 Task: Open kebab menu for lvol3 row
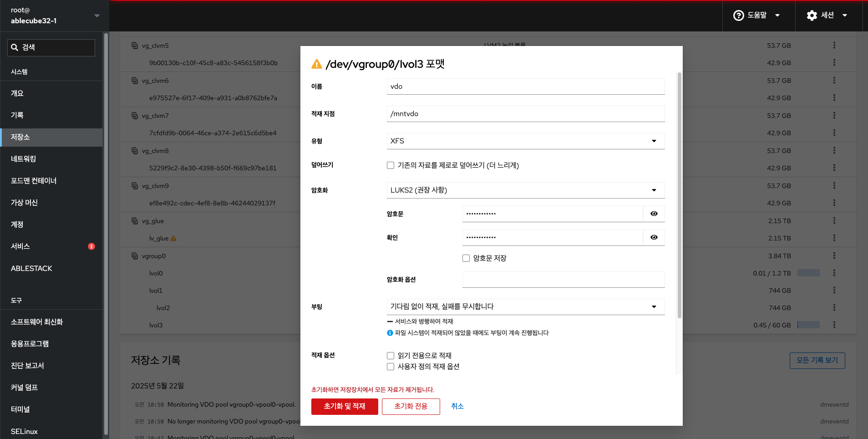pos(834,325)
